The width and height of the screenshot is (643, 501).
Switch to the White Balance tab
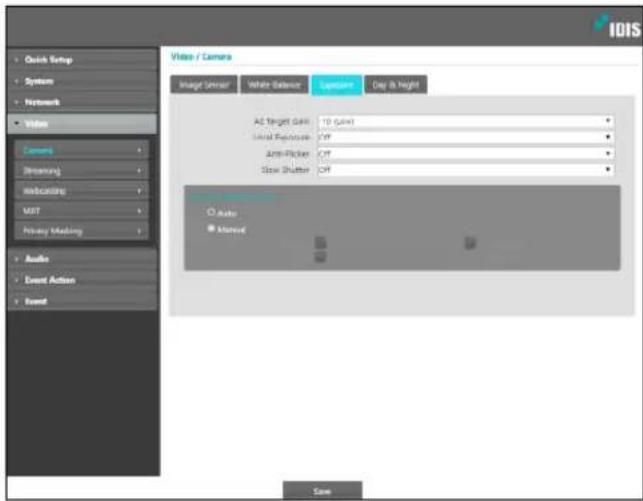pos(274,85)
